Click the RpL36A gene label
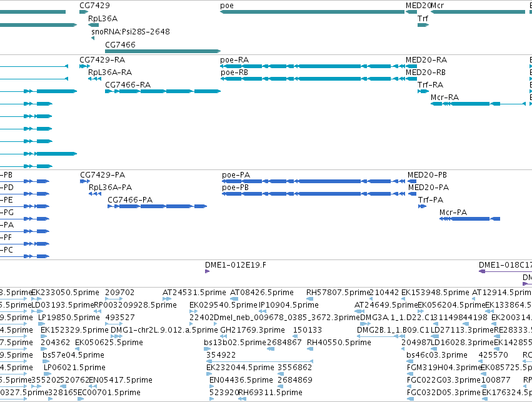The height and width of the screenshot is (402, 532). click(103, 19)
